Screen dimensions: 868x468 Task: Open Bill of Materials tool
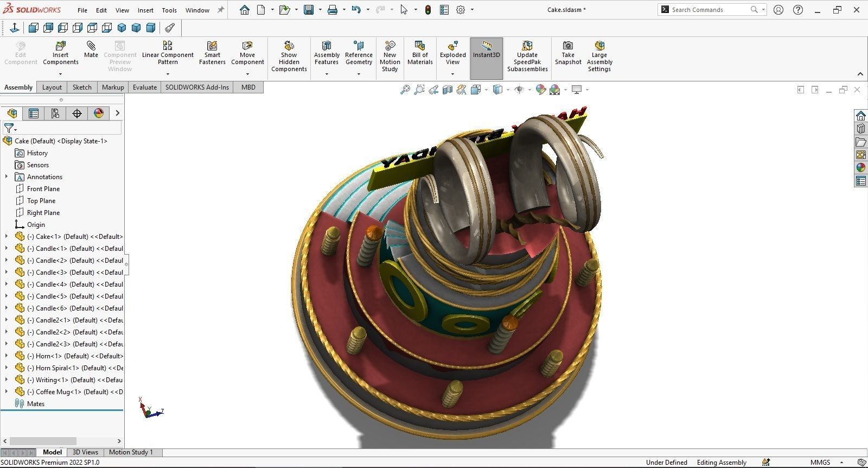tap(420, 53)
